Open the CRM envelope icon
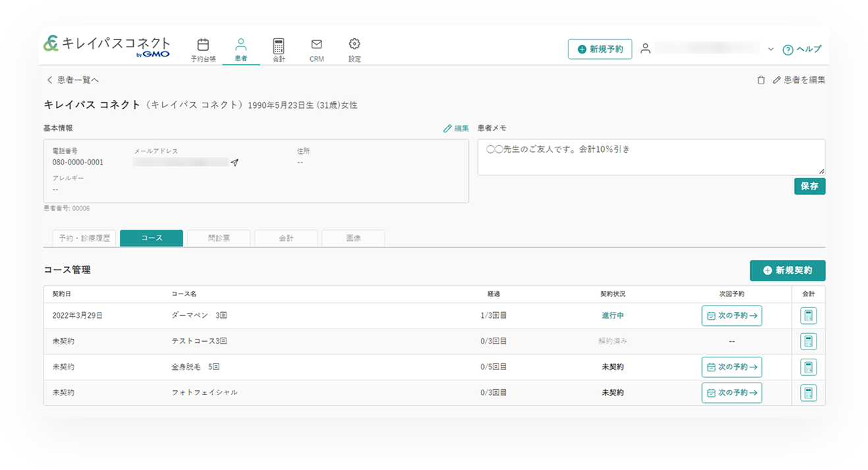This screenshot has width=868, height=470. [316, 45]
